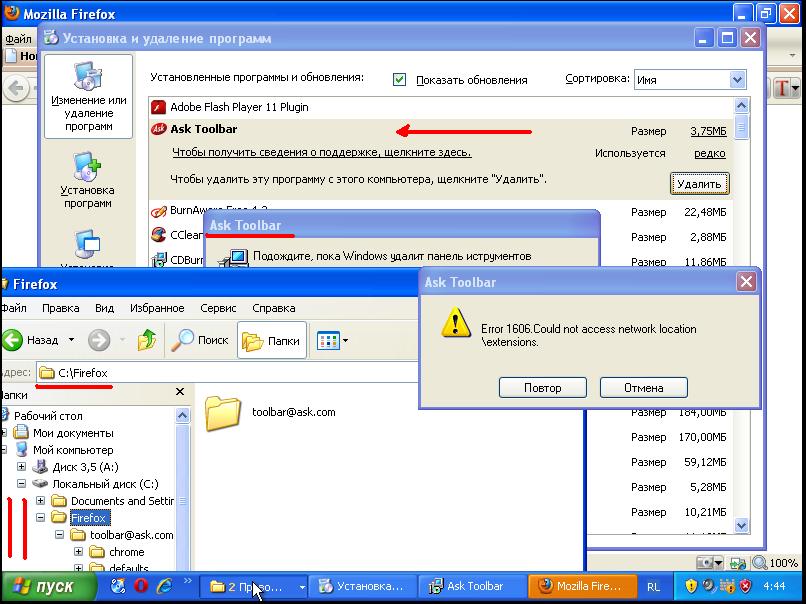Close the Folders side pane

[180, 392]
